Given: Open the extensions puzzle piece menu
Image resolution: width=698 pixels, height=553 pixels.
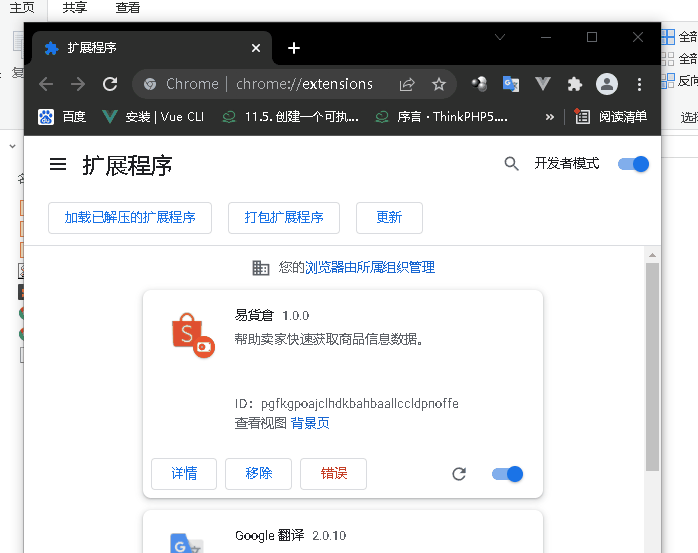Looking at the screenshot, I should (x=575, y=84).
